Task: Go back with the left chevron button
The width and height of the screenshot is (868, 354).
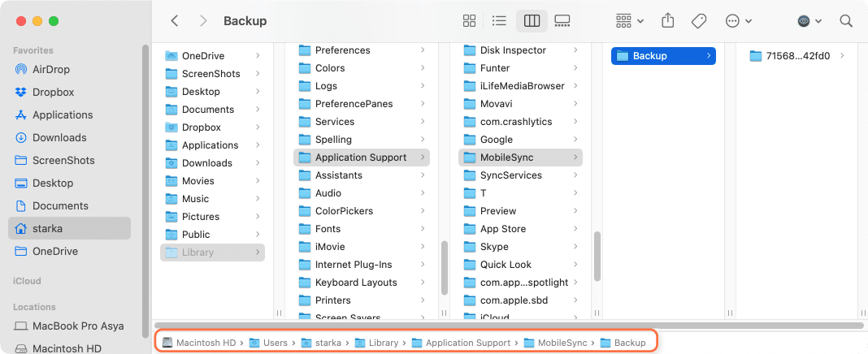Action: pos(175,21)
